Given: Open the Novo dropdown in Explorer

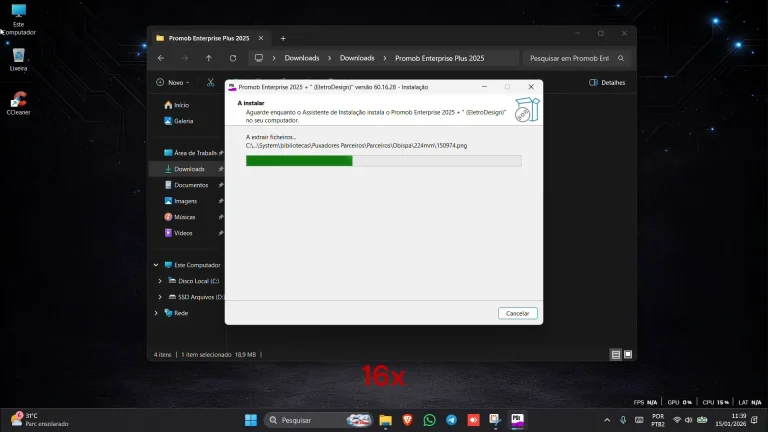Looking at the screenshot, I should point(172,82).
